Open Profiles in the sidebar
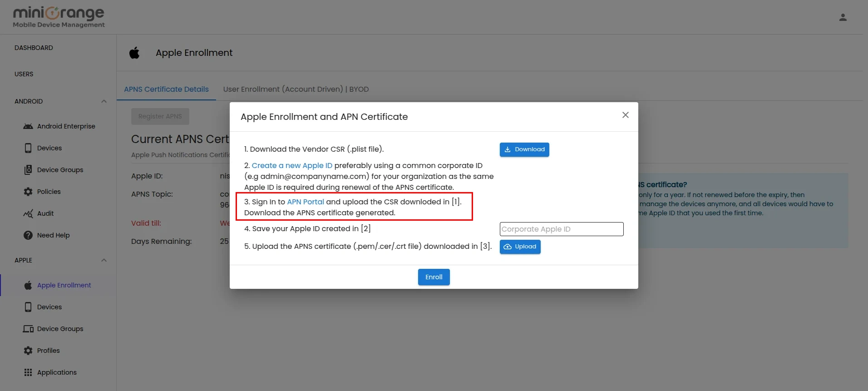 pos(49,351)
